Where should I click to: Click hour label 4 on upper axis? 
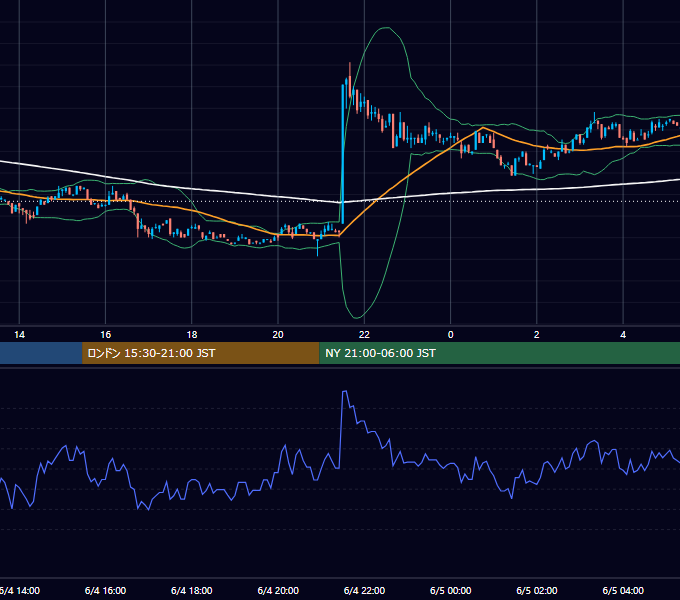coord(623,335)
